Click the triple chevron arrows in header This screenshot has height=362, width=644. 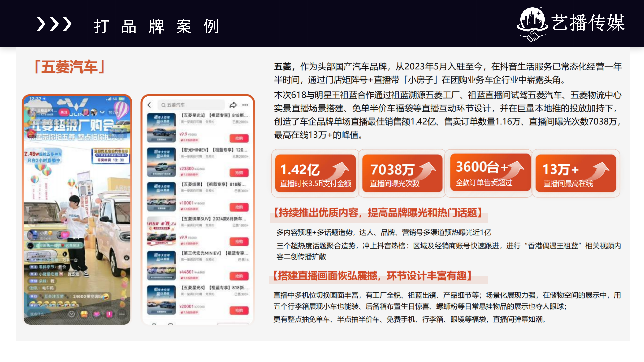54,24
